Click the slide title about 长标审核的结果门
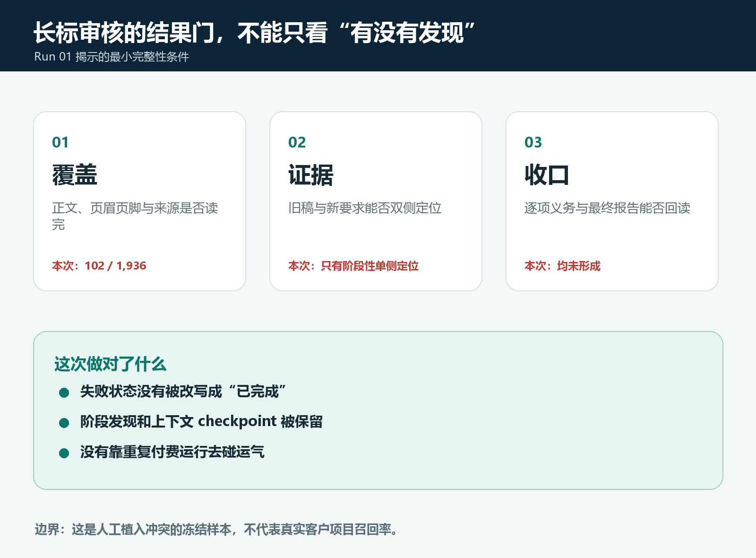The height and width of the screenshot is (558, 756). (254, 33)
